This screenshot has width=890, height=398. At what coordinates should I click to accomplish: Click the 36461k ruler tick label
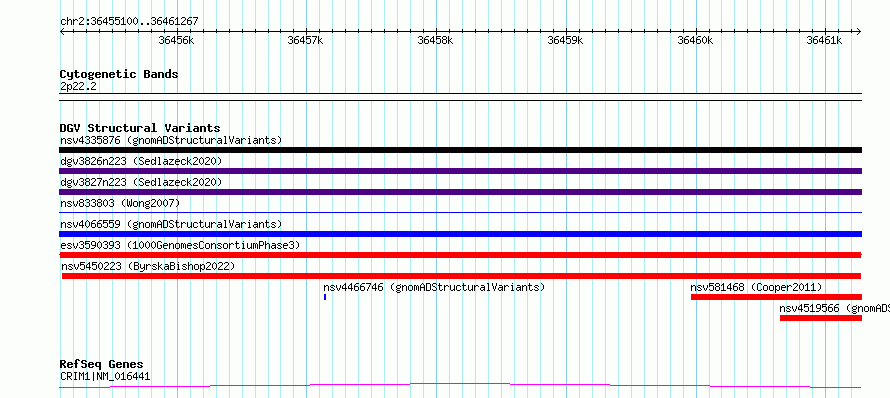point(825,40)
